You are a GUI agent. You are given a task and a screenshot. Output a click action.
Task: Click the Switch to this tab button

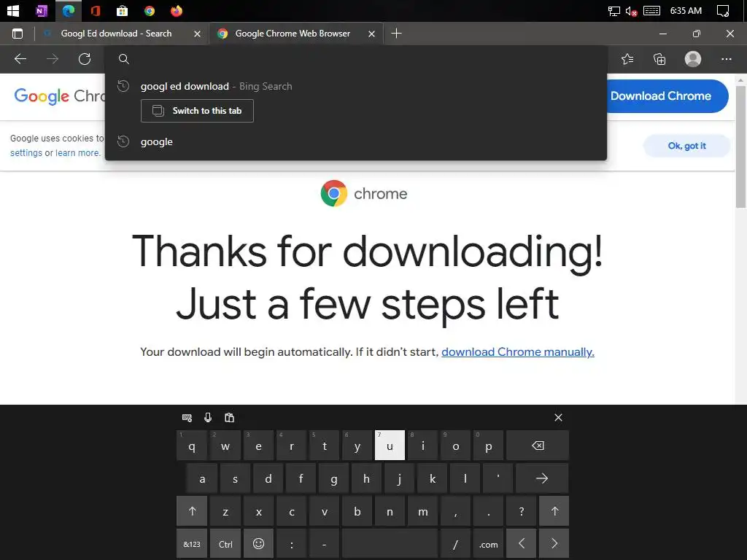pyautogui.click(x=197, y=111)
